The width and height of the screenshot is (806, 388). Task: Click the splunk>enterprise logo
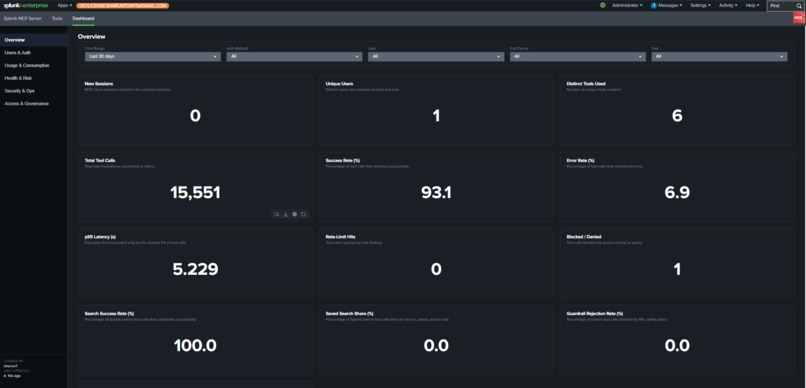(x=26, y=5)
